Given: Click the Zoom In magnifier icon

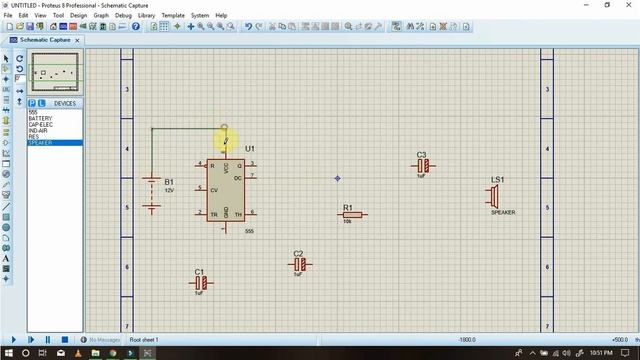Looking at the screenshot, I should [201, 27].
